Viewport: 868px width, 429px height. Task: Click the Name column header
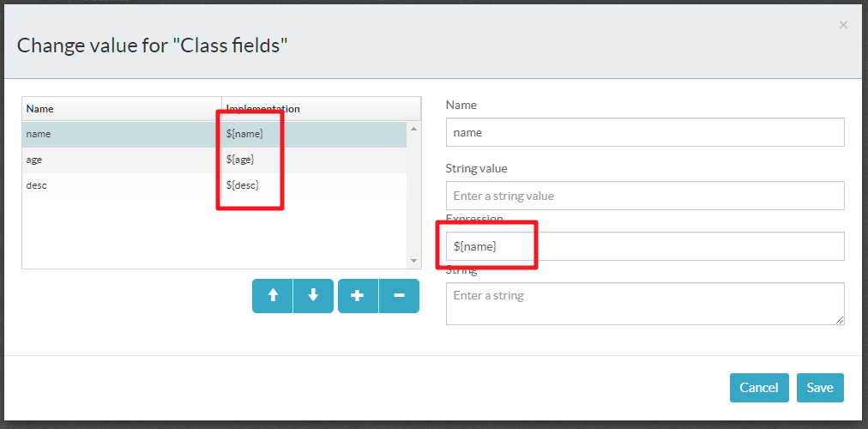[122, 109]
